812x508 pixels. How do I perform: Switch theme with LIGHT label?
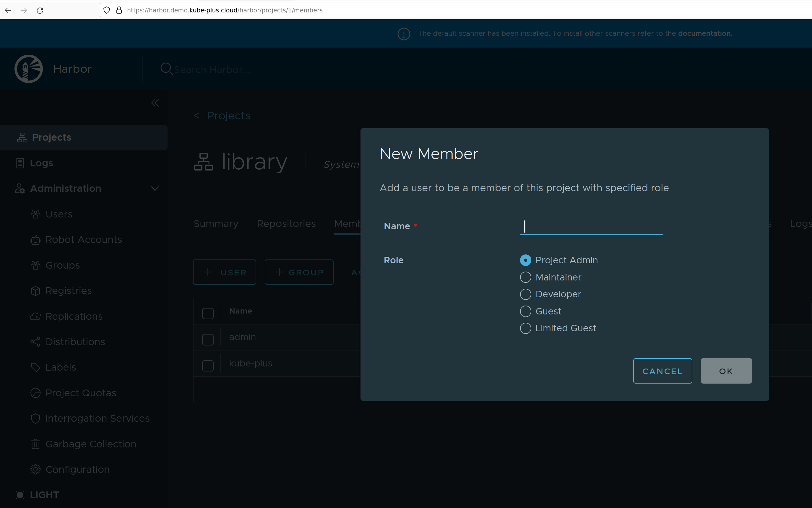click(x=44, y=495)
